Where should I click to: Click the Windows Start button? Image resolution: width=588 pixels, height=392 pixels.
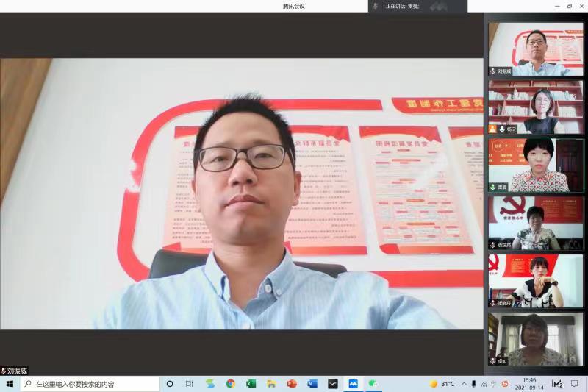[x=10, y=384]
